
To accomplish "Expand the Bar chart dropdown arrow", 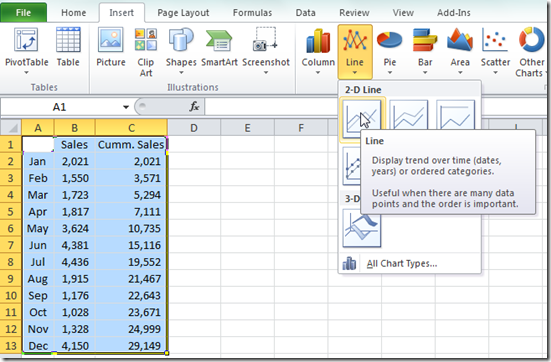I will coord(425,73).
